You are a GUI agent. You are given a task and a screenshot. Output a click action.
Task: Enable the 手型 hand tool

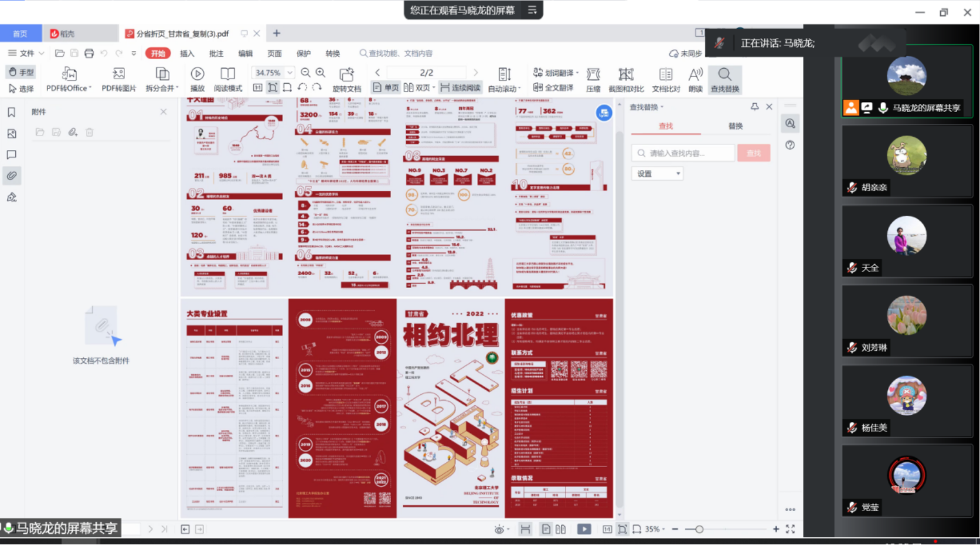click(21, 72)
